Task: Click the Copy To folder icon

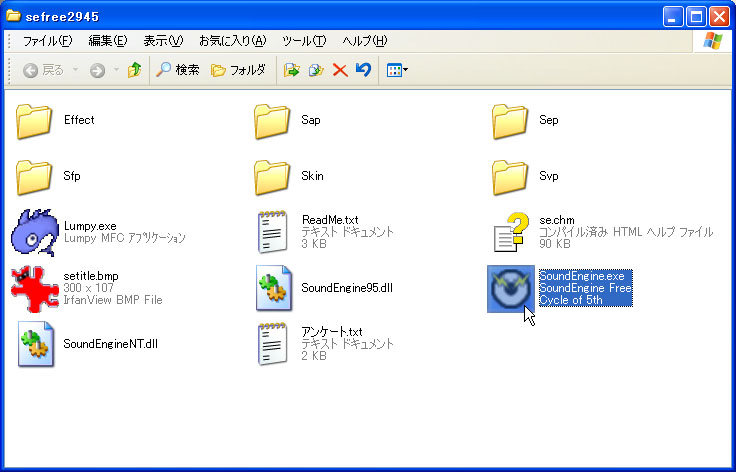Action: [x=316, y=70]
